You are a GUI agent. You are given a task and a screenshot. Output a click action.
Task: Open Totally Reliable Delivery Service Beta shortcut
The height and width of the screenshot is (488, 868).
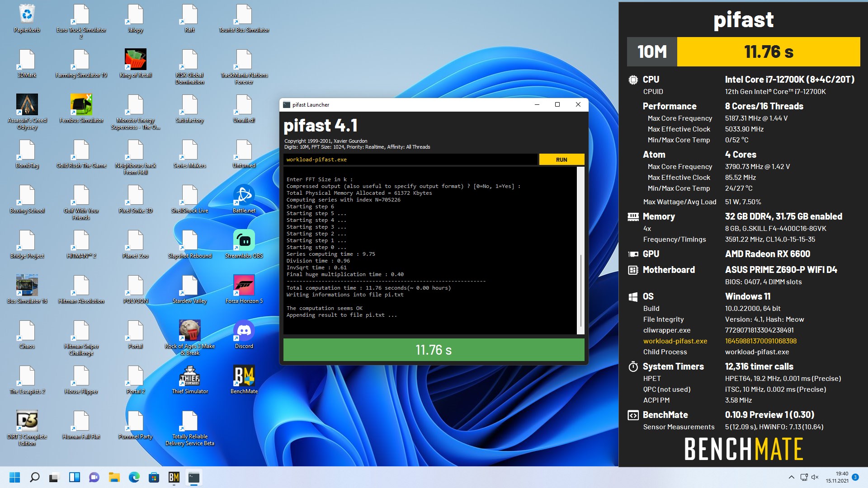(x=190, y=428)
